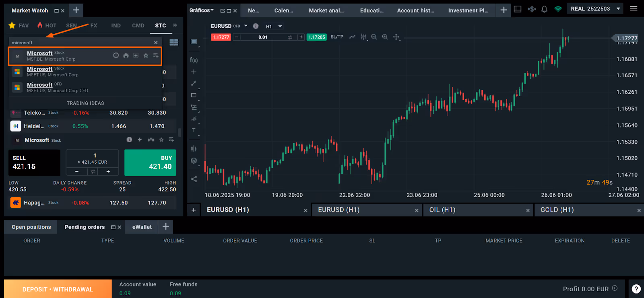Show more Market Watch categories arrow
This screenshot has width=644, height=298.
click(x=175, y=25)
